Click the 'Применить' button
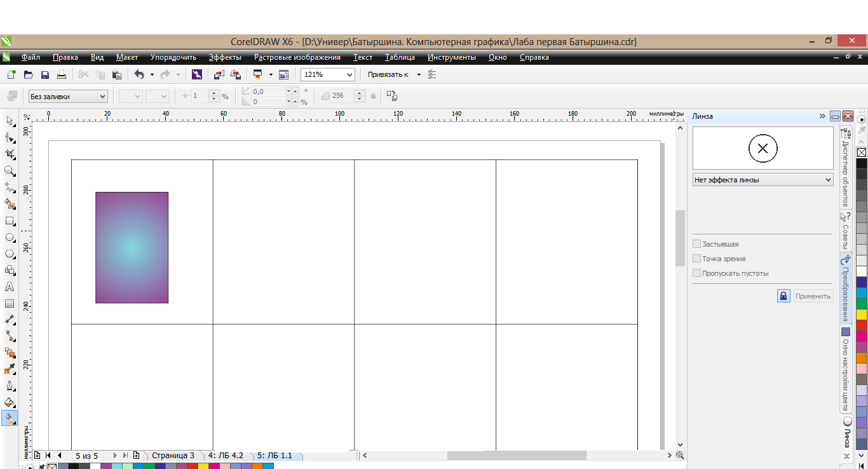868x469 pixels. pos(813,296)
